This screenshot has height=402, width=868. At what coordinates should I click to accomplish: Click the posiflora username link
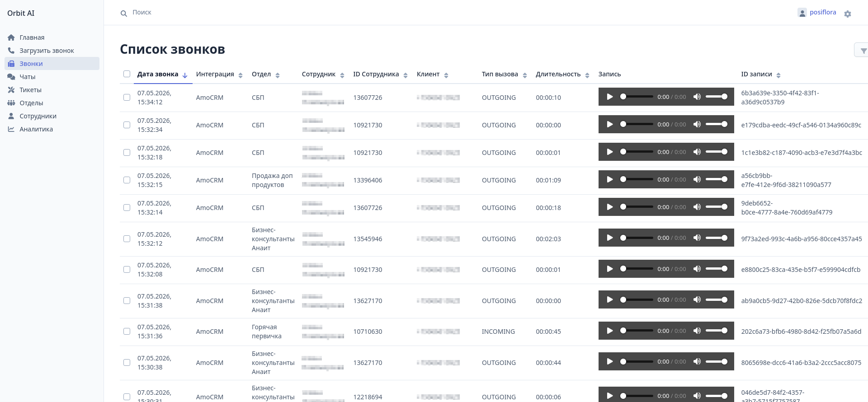pyautogui.click(x=823, y=13)
